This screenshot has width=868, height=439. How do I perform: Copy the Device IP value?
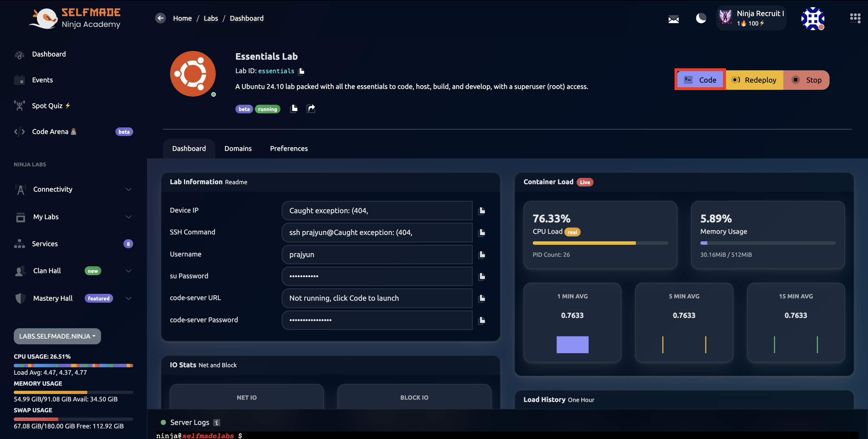tap(482, 211)
